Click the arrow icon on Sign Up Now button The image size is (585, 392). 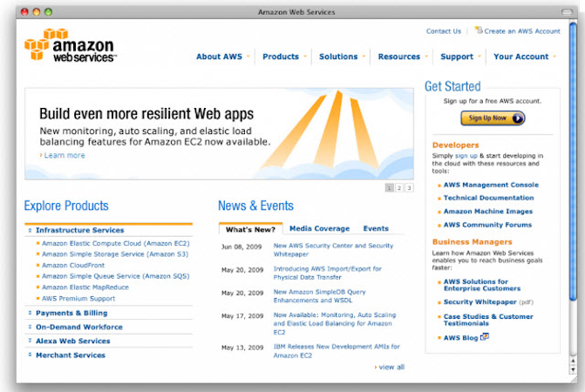pyautogui.click(x=518, y=118)
